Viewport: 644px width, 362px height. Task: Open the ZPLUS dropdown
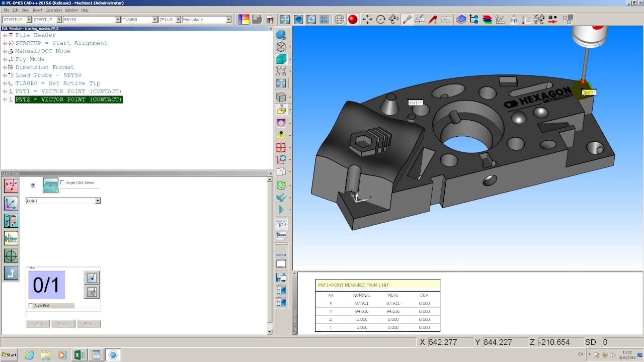coord(177,20)
